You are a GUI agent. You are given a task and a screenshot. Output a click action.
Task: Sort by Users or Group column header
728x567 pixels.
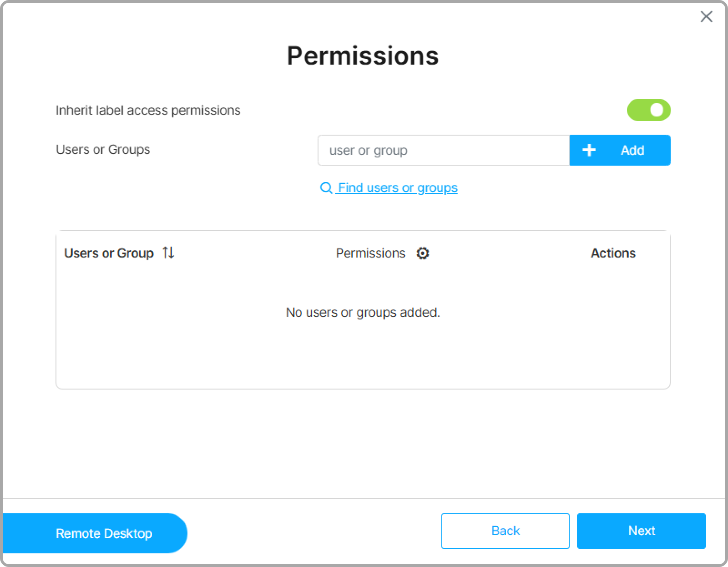[x=109, y=253]
